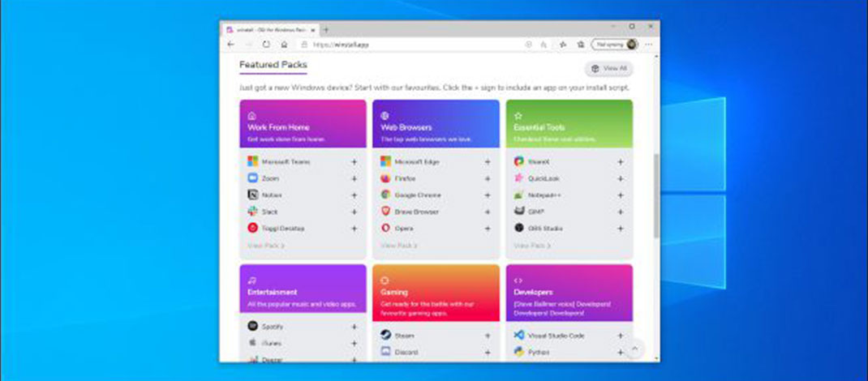868x381 pixels.
Task: Click the Slack app icon
Action: pos(252,212)
